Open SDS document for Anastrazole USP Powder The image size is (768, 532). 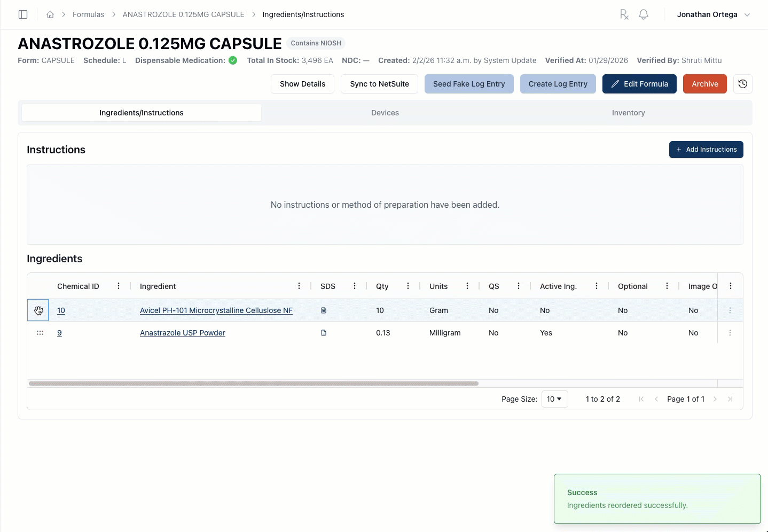[x=324, y=333]
